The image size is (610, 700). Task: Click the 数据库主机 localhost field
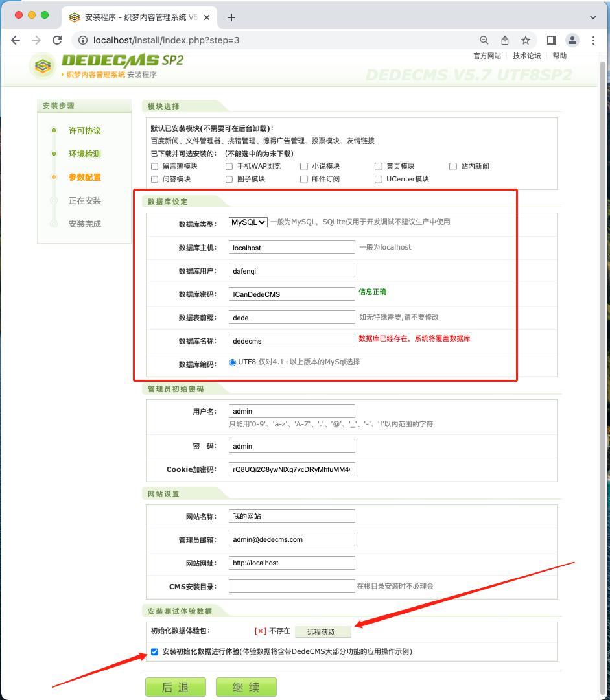pos(292,248)
